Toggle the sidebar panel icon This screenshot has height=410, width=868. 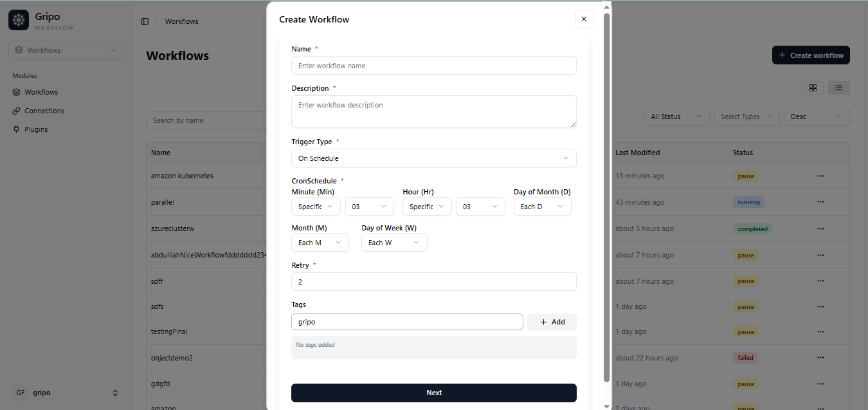click(x=145, y=21)
